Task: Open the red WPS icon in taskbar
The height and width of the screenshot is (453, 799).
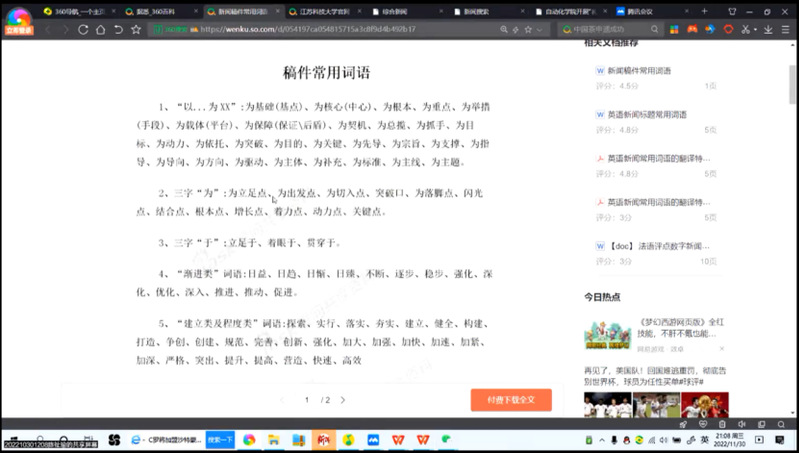Action: coord(397,439)
